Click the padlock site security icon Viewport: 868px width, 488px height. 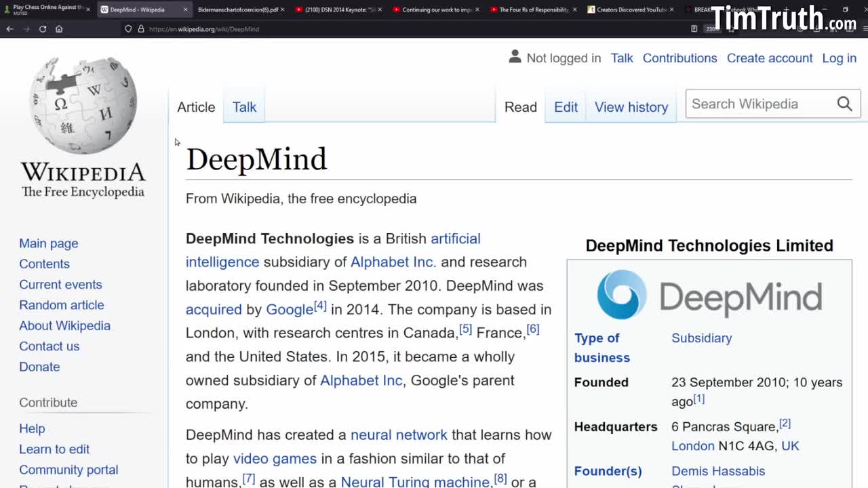click(141, 29)
